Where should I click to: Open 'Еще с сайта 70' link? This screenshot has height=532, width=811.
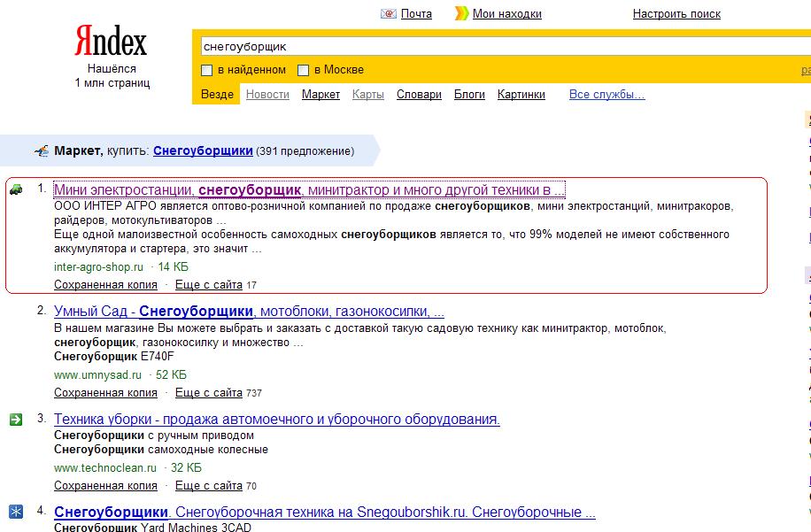(x=216, y=485)
